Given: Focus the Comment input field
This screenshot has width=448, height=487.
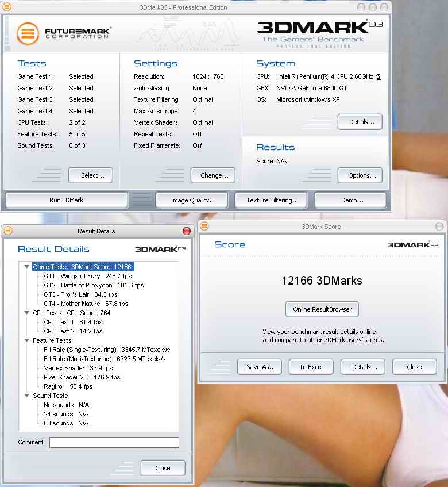Looking at the screenshot, I should (114, 442).
